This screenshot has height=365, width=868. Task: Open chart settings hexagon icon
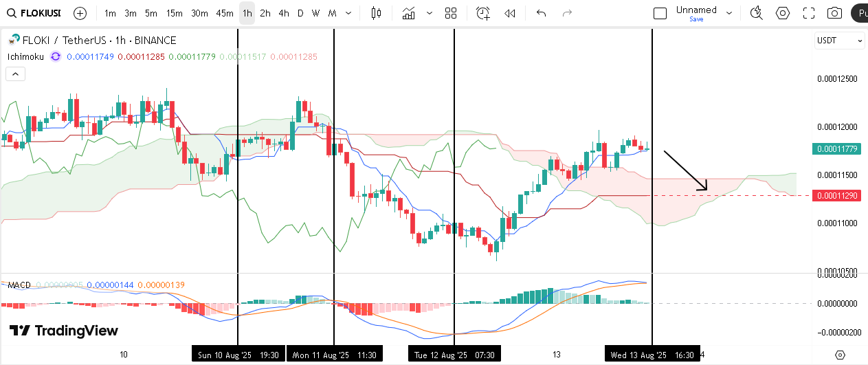click(x=782, y=13)
